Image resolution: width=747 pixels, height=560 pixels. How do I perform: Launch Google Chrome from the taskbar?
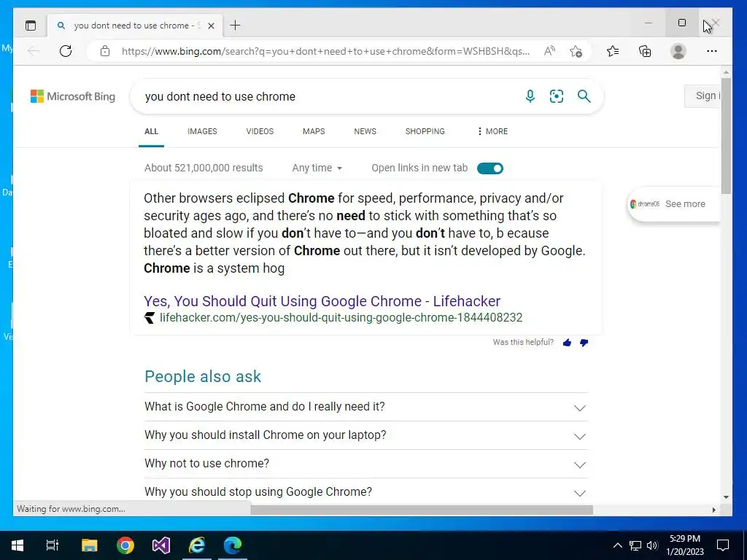pos(125,545)
